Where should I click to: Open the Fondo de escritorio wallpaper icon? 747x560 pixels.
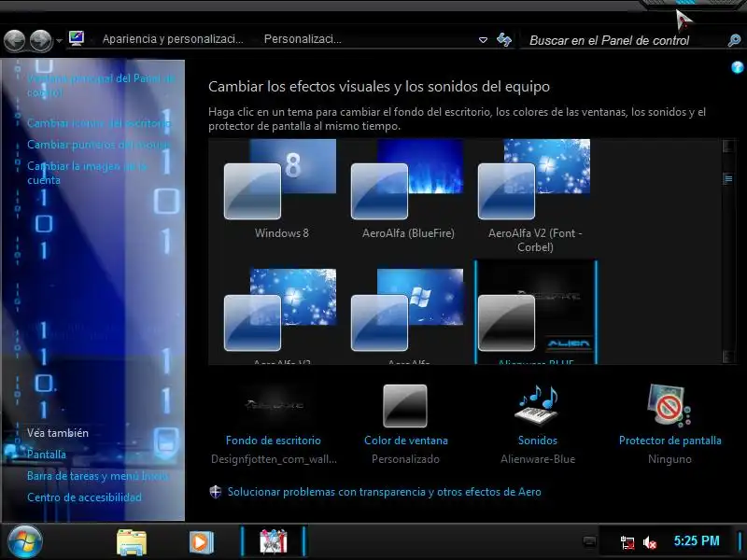click(274, 405)
